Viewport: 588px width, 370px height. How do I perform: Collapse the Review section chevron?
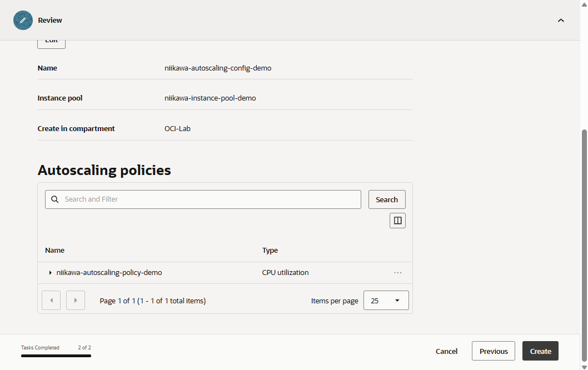point(561,21)
